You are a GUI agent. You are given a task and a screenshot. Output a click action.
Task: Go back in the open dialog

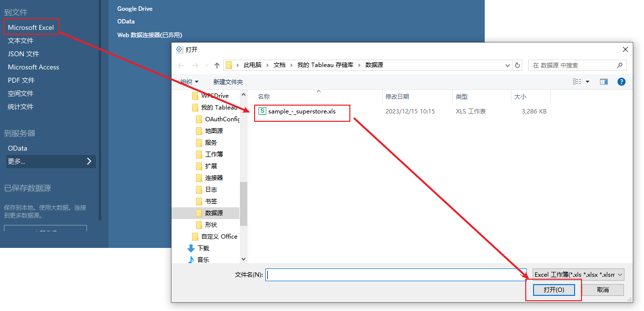point(181,65)
